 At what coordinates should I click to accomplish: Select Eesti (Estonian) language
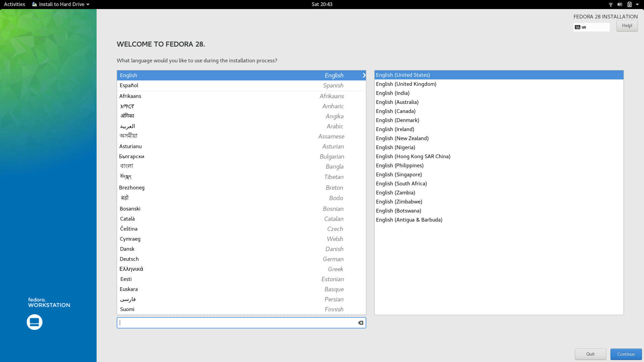241,279
